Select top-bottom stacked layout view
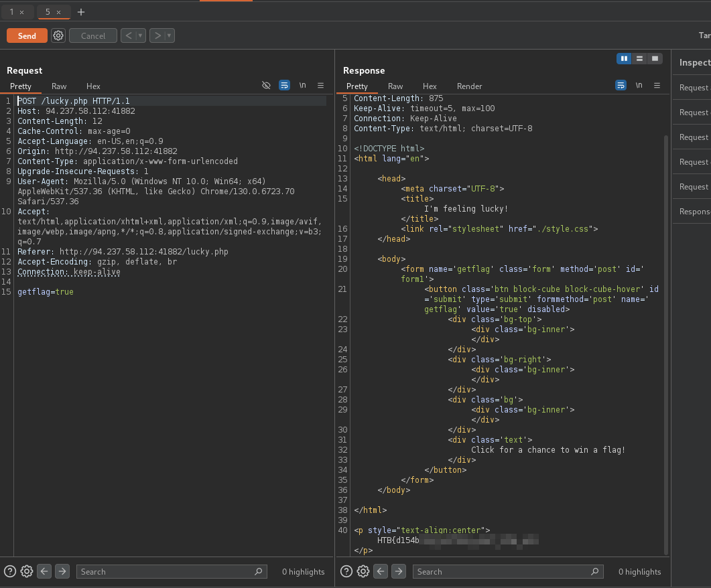Viewport: 711px width, 588px height. 640,58
